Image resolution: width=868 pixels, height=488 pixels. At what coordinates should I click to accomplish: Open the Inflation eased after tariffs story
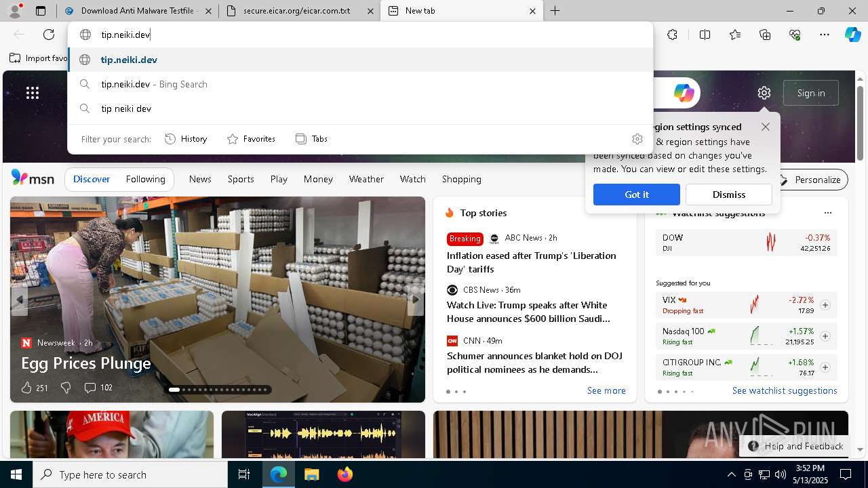pos(532,262)
